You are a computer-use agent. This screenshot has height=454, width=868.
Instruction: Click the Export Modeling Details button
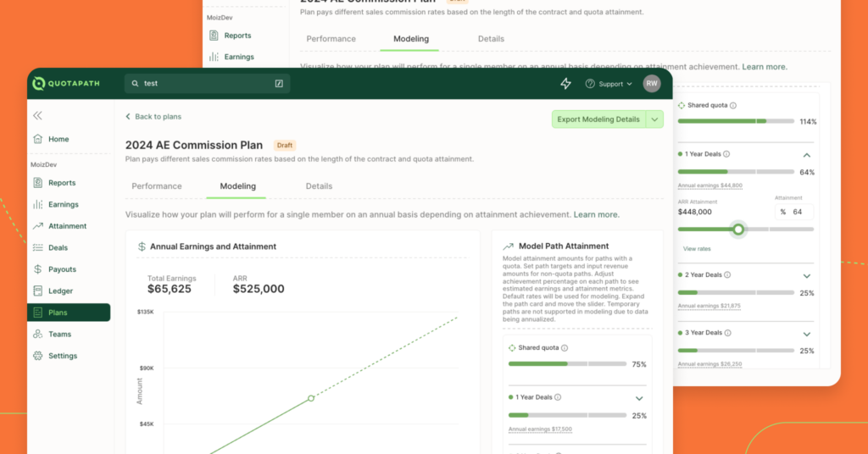click(598, 119)
